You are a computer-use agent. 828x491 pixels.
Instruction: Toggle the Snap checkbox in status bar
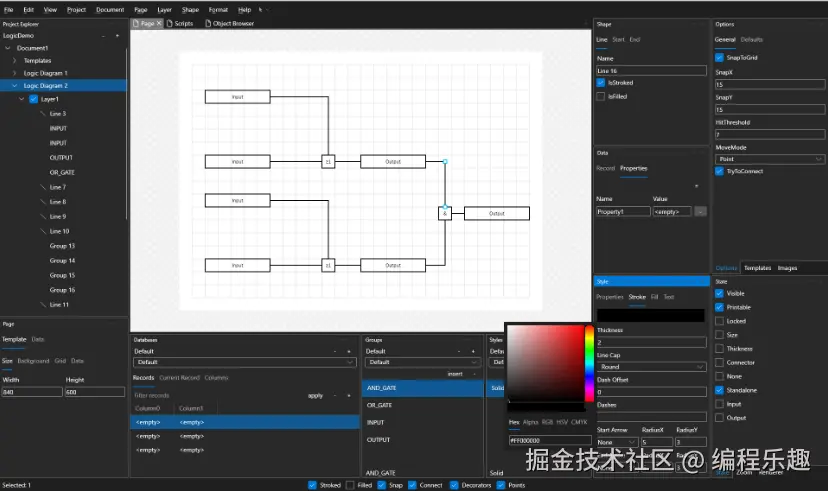click(381, 485)
